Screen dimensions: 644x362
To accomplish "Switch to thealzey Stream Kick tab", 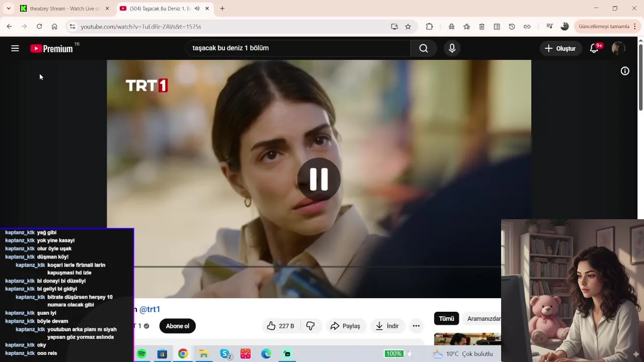I will 64,9.
